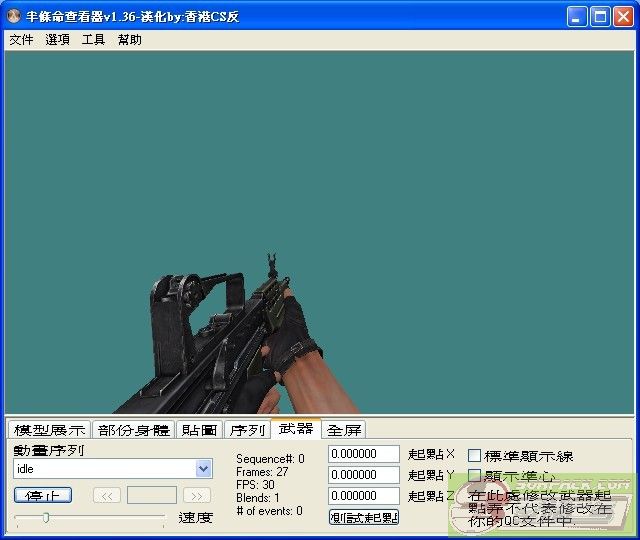Open the 選項 menu
The width and height of the screenshot is (640, 540).
pyautogui.click(x=57, y=40)
